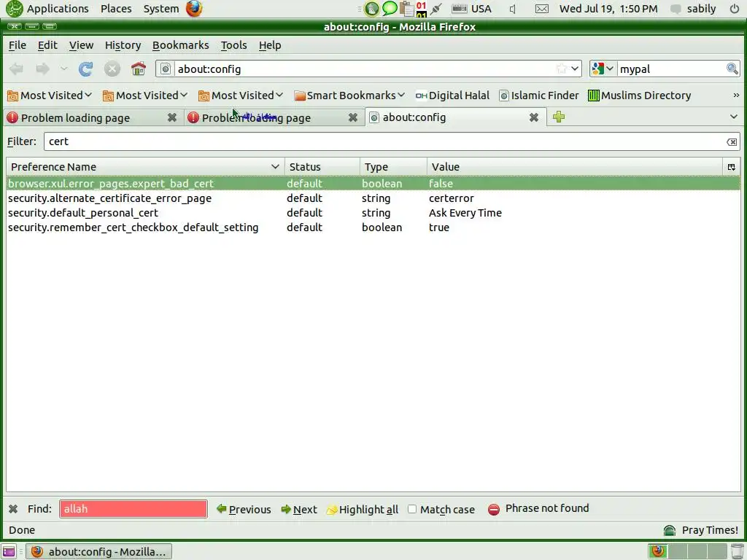Open the Islamic Finder bookmark

(x=539, y=96)
